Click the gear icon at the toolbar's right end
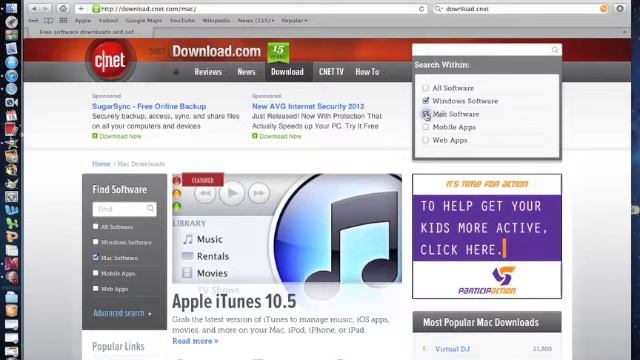This screenshot has width=640, height=360. (620, 8)
